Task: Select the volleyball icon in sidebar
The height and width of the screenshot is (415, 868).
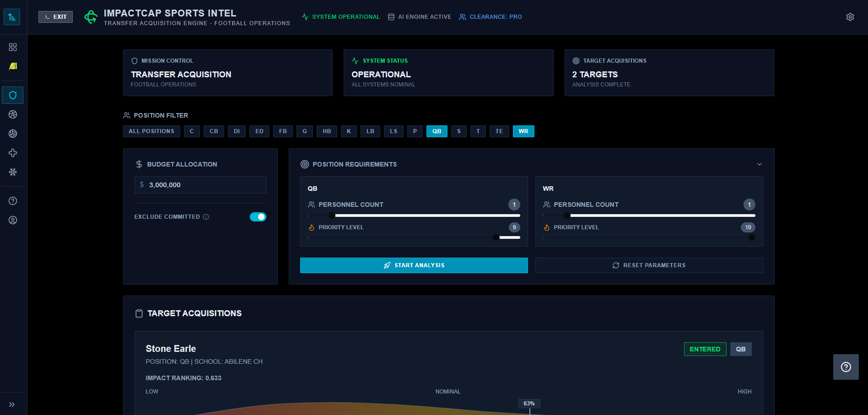Action: tap(13, 134)
